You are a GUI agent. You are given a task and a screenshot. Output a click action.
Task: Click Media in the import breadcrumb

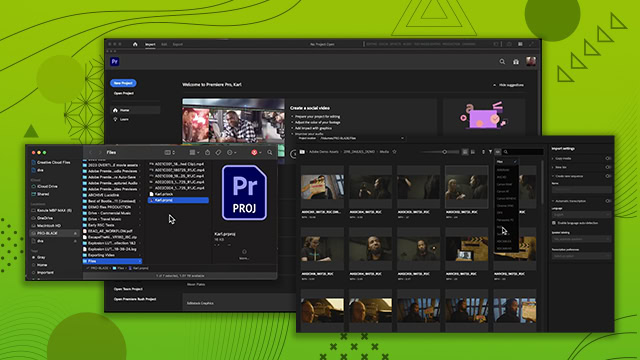tap(384, 152)
